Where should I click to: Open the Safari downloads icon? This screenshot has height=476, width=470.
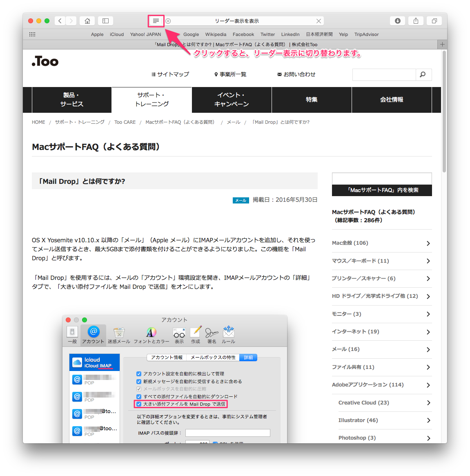coord(397,21)
